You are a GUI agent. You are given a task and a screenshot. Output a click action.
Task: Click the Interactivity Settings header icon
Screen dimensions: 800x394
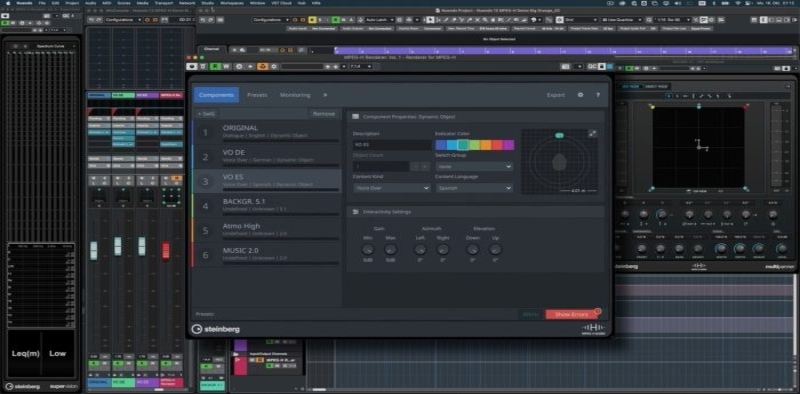pyautogui.click(x=355, y=211)
